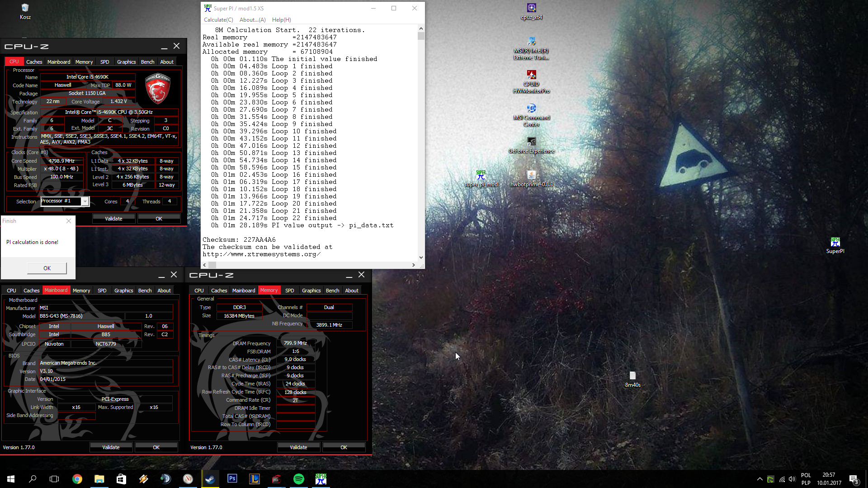Switch to Mainboard tab in top CPU-Z window
This screenshot has height=488, width=868.
(x=59, y=62)
